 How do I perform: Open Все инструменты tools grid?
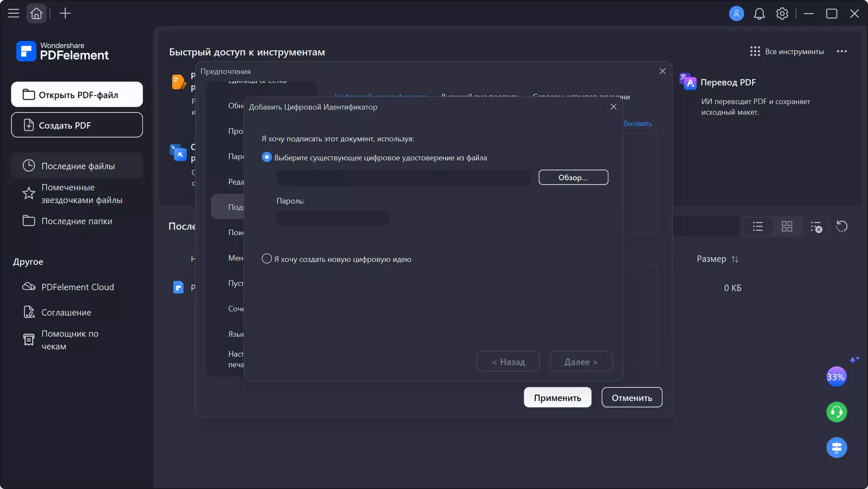pyautogui.click(x=787, y=51)
